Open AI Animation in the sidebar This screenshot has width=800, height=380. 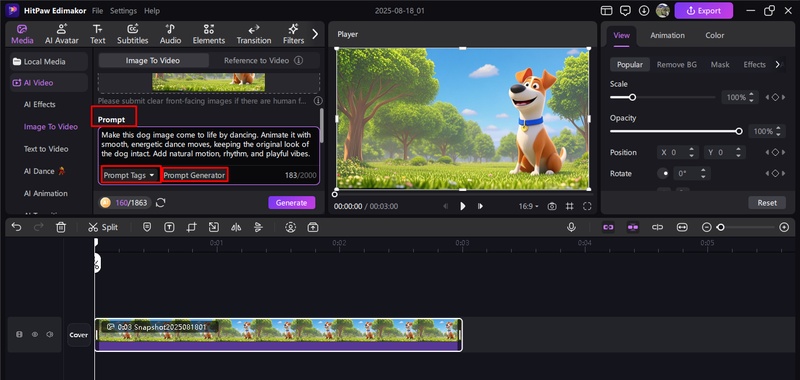[x=45, y=193]
